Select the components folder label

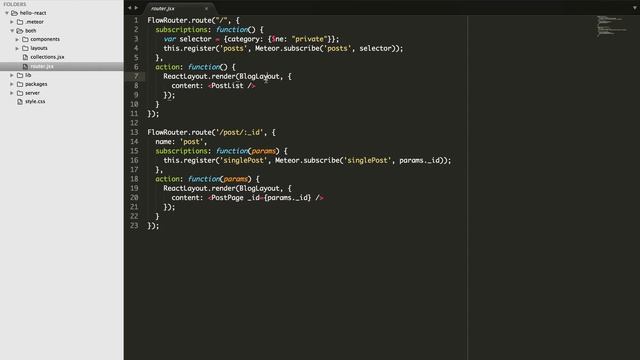pos(45,40)
